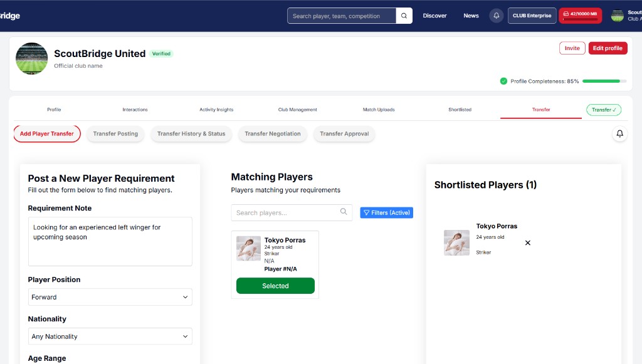Image resolution: width=642 pixels, height=364 pixels.
Task: Click the storage 42/10000 MB indicator
Action: tap(580, 16)
